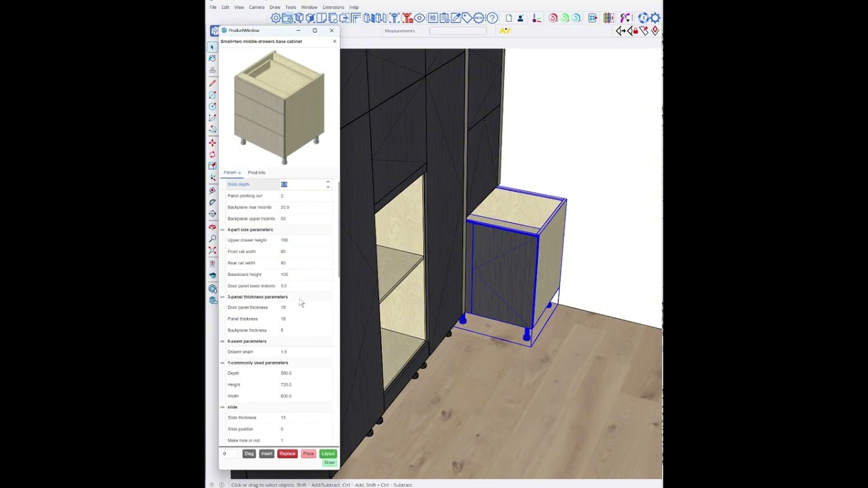The width and height of the screenshot is (868, 488).
Task: Select the Paint Bucket tool
Action: pos(212,59)
